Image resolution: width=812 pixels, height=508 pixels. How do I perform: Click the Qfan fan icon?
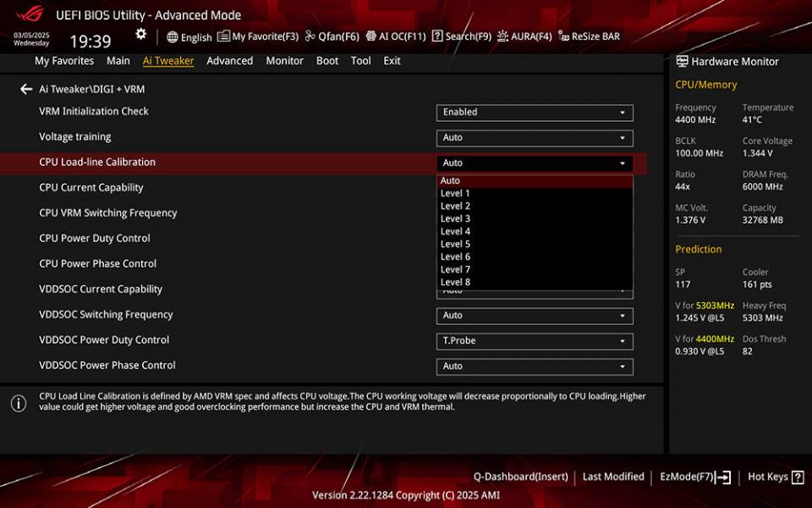click(310, 36)
